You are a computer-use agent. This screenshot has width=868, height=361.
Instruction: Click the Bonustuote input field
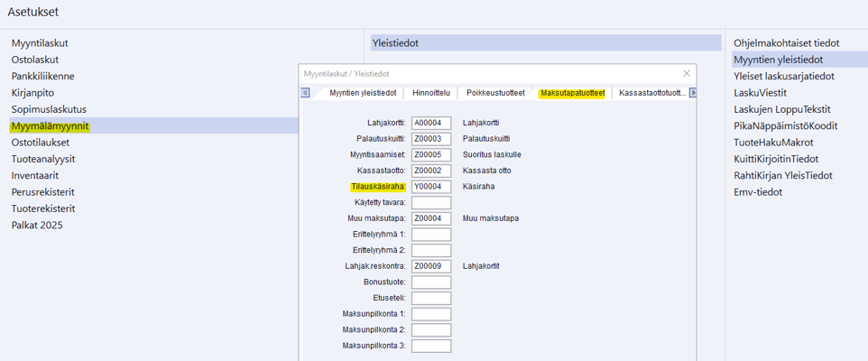[431, 282]
